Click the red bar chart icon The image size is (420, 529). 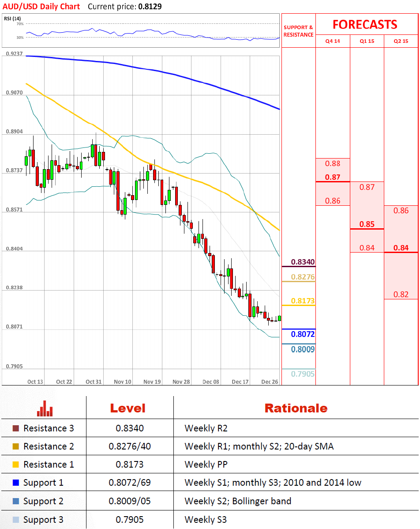[45, 408]
